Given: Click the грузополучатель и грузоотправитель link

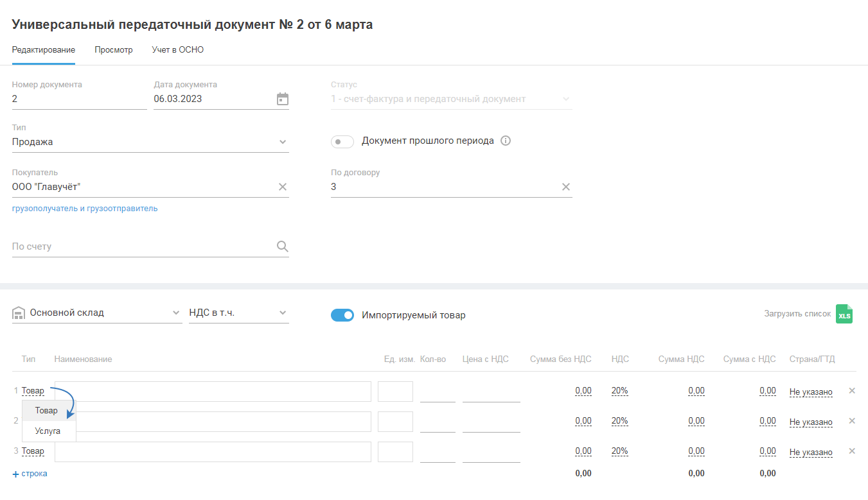Looking at the screenshot, I should (x=85, y=209).
